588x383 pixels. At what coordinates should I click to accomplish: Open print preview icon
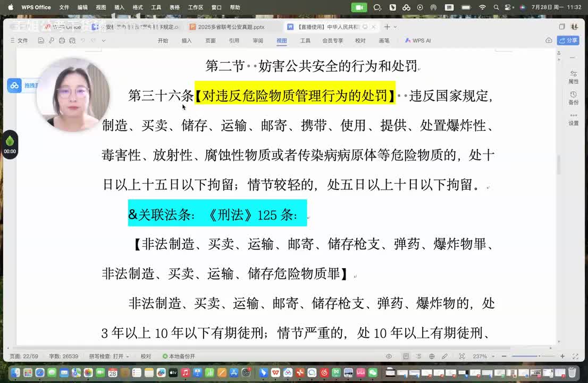click(x=72, y=40)
